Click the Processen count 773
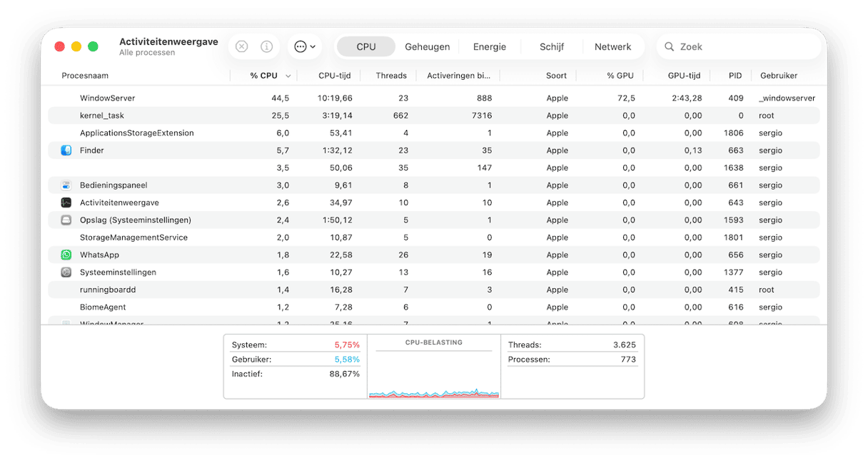Viewport: 868px width, 463px height. 628,360
